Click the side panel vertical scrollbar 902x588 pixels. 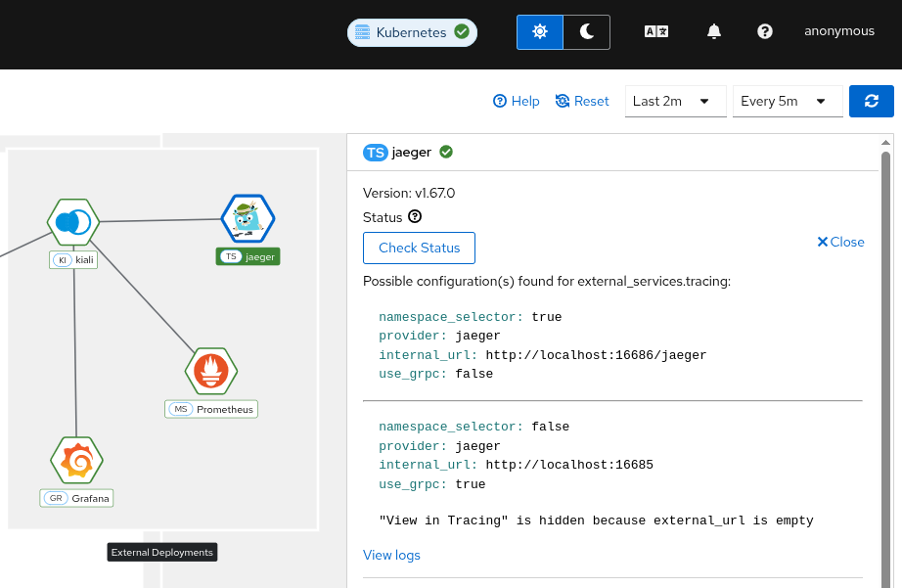click(886, 368)
